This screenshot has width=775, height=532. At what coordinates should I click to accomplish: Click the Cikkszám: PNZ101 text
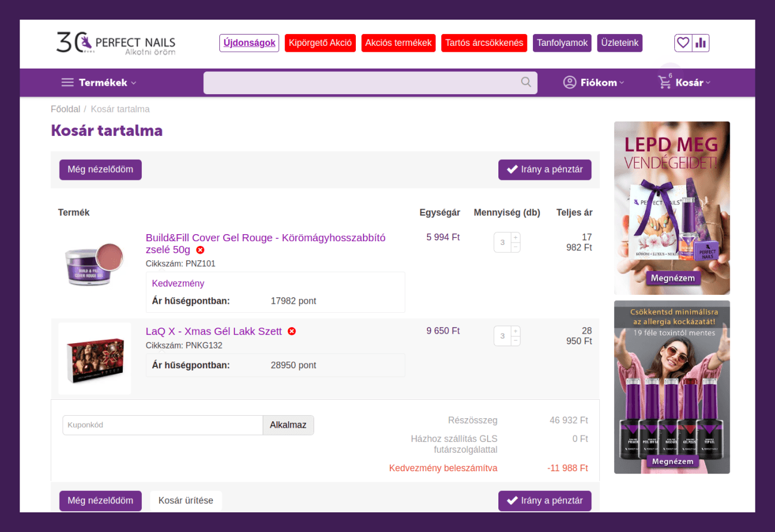(181, 263)
